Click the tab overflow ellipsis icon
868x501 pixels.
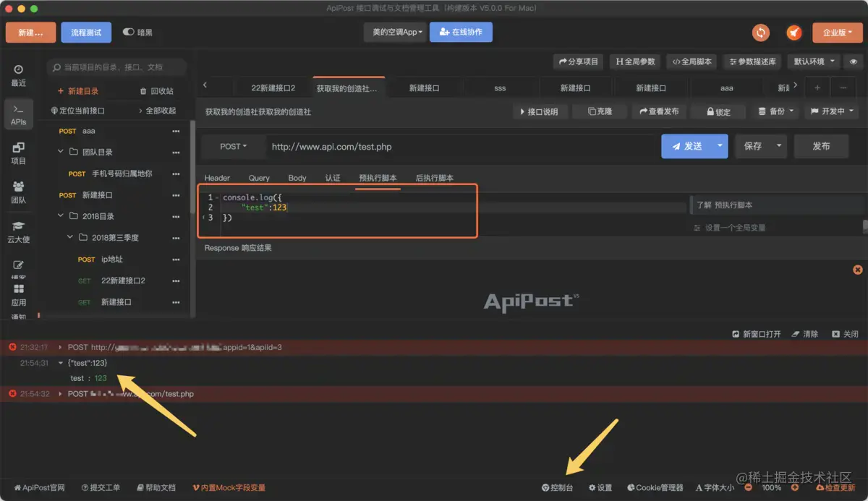[843, 87]
